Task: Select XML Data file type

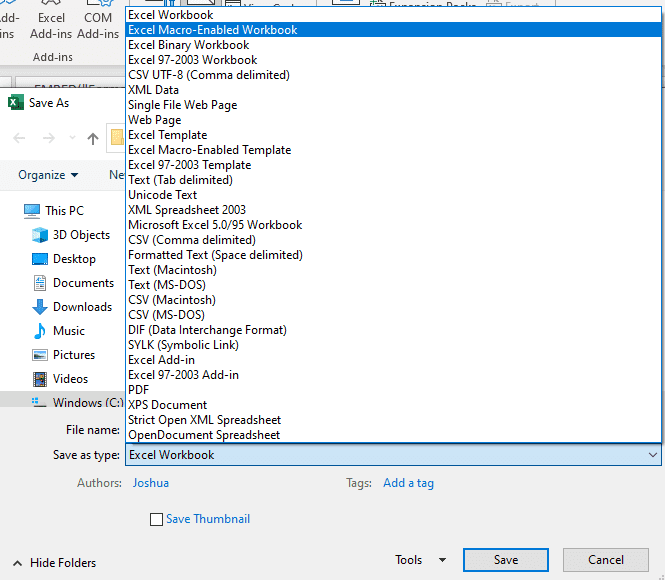Action: [x=394, y=90]
